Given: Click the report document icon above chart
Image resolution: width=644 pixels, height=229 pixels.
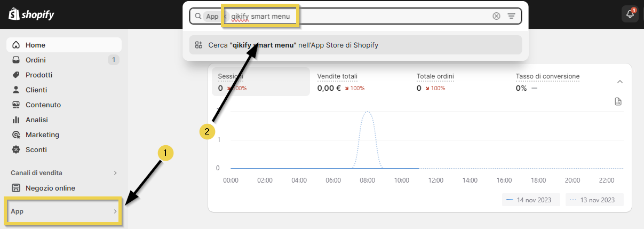Looking at the screenshot, I should 618,101.
